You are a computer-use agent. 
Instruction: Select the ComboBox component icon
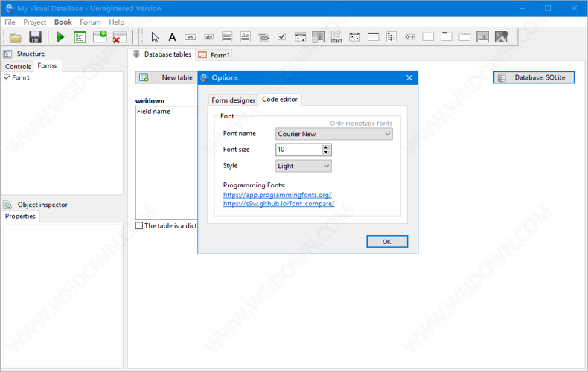point(263,36)
